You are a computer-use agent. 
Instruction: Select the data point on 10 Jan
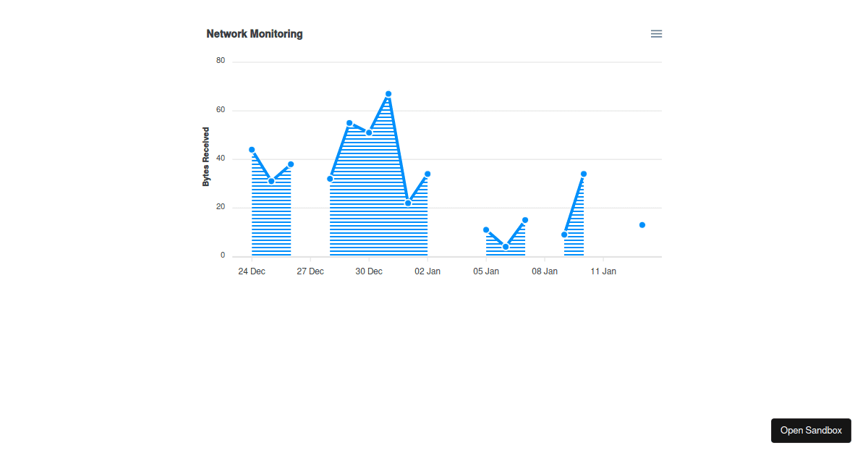pos(584,174)
